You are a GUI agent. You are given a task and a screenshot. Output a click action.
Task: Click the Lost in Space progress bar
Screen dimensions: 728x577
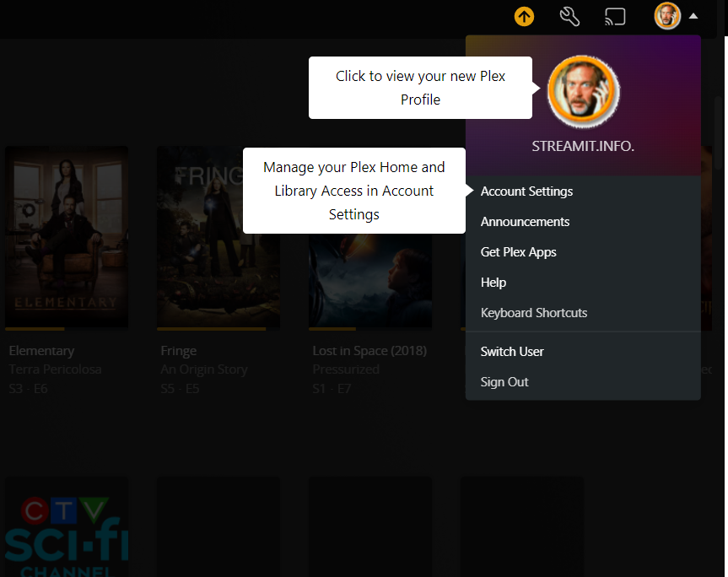point(370,329)
